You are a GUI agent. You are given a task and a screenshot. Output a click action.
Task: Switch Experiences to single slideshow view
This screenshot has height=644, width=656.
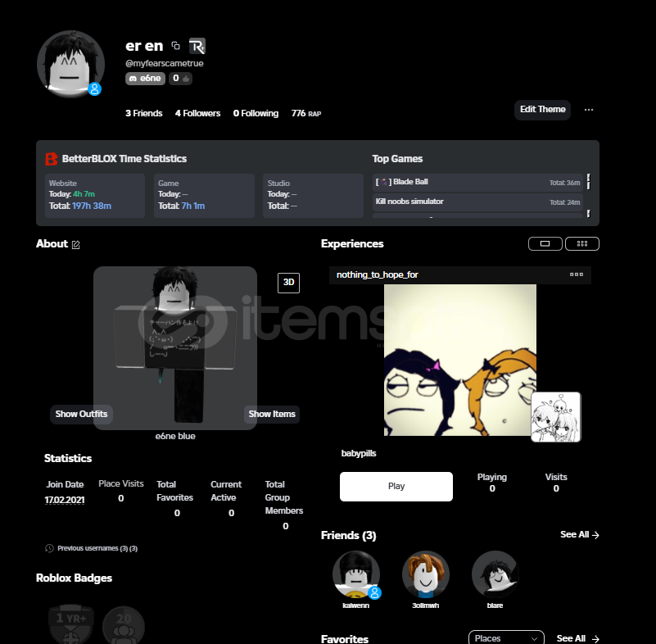click(545, 244)
